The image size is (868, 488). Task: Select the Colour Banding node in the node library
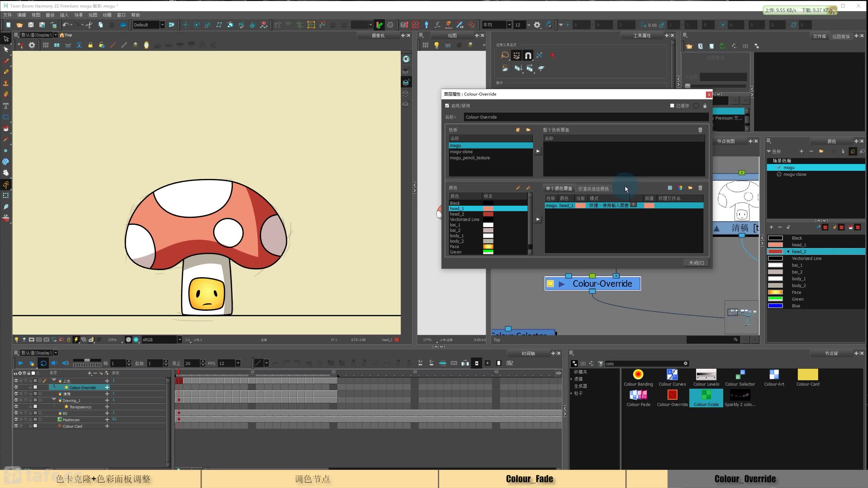point(638,378)
